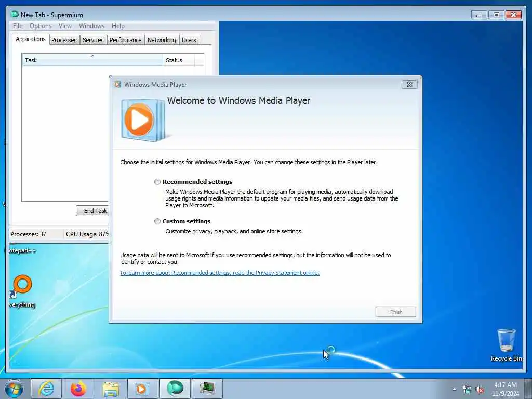This screenshot has height=399, width=532.
Task: Click the Supermium icon in the window title bar
Action: pos(15,15)
